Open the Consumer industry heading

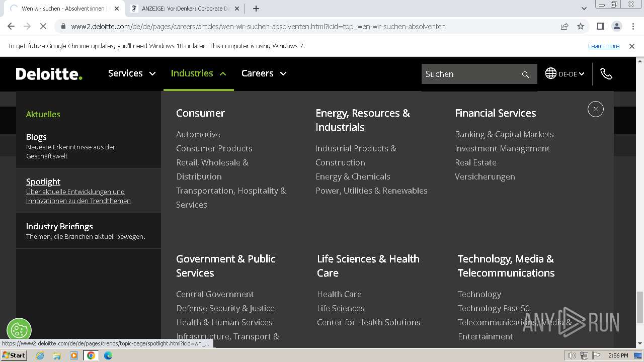click(200, 113)
